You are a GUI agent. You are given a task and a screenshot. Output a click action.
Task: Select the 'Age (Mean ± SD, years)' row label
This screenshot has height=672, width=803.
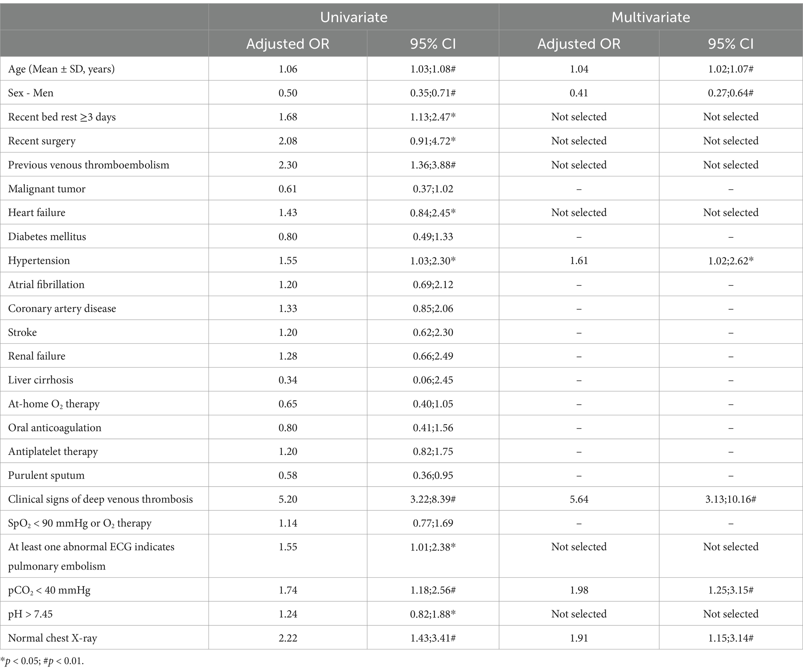(x=61, y=69)
